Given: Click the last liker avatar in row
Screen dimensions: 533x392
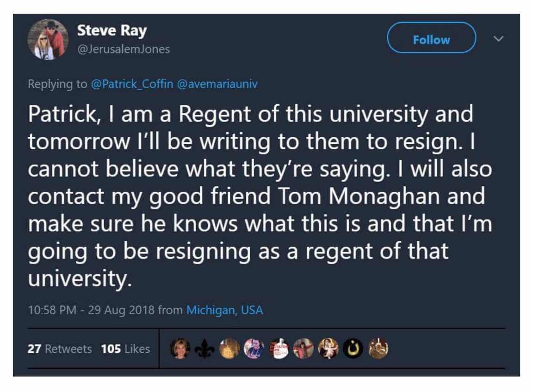Looking at the screenshot, I should (x=378, y=349).
